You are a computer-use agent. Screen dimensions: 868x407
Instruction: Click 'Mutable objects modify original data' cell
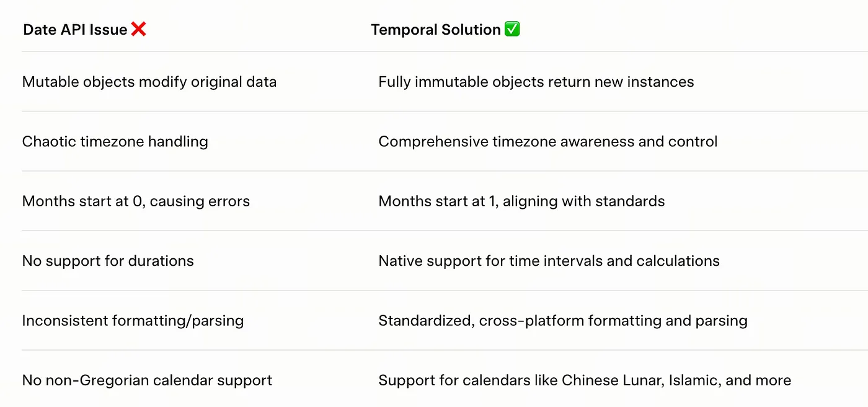149,82
